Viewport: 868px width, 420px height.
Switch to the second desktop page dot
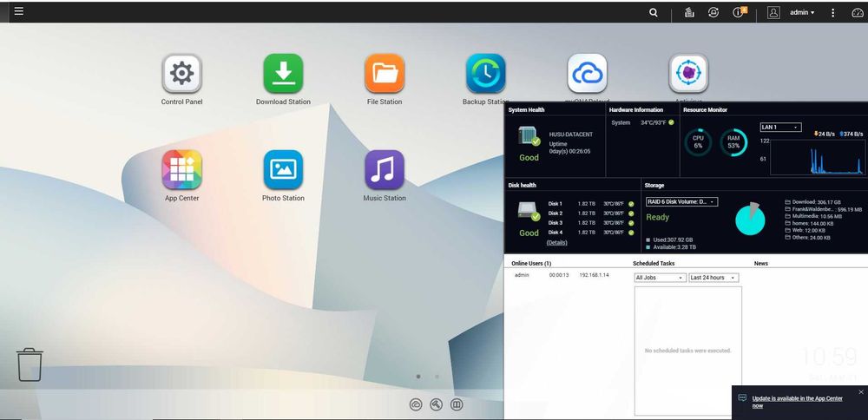click(x=437, y=377)
